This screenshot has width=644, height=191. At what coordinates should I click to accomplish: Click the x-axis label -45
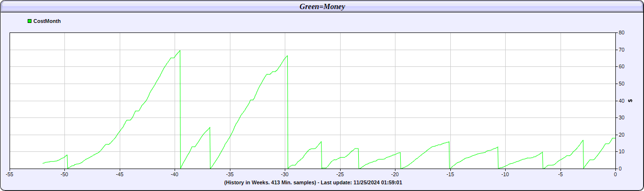[120, 174]
